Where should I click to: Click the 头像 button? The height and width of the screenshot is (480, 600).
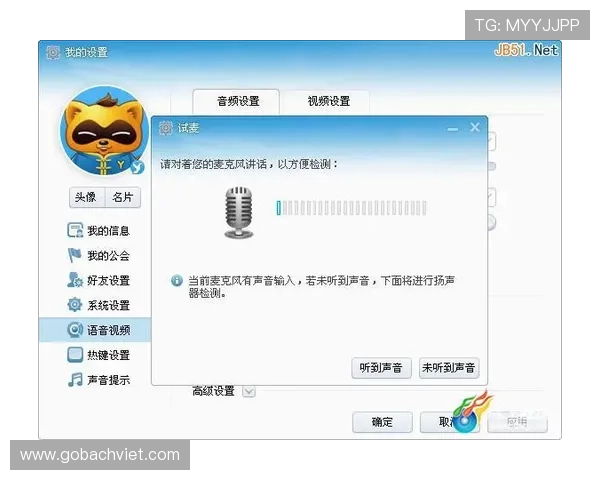point(87,198)
